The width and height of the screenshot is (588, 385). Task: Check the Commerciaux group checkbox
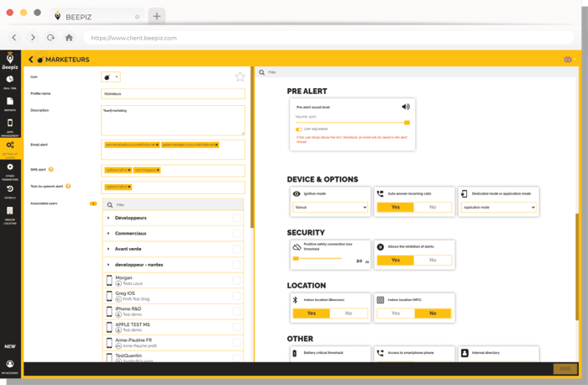click(237, 234)
